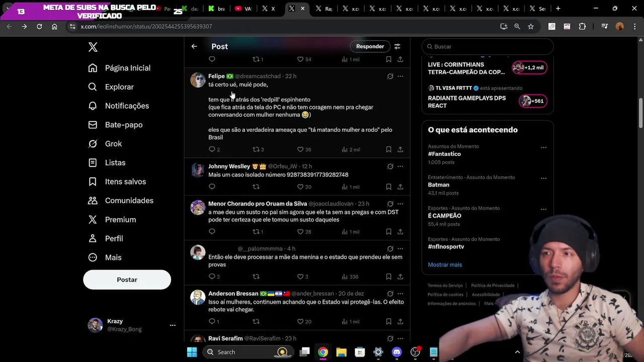Open É CAMPEÃO trending topic
Image resolution: width=644 pixels, height=362 pixels.
coord(444,216)
